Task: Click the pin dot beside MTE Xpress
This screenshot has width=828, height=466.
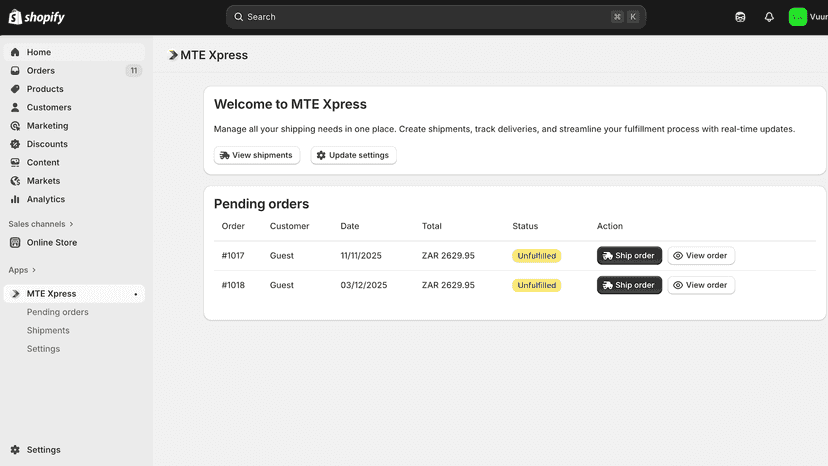Action: point(136,294)
